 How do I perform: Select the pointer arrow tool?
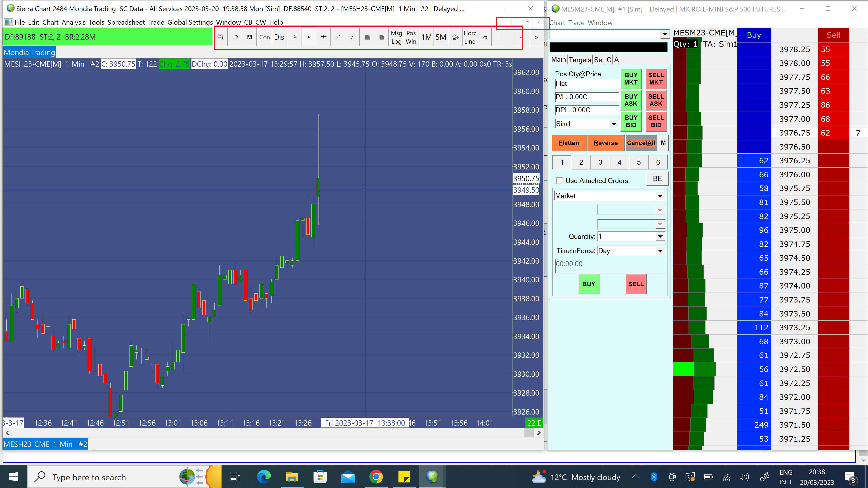click(295, 37)
